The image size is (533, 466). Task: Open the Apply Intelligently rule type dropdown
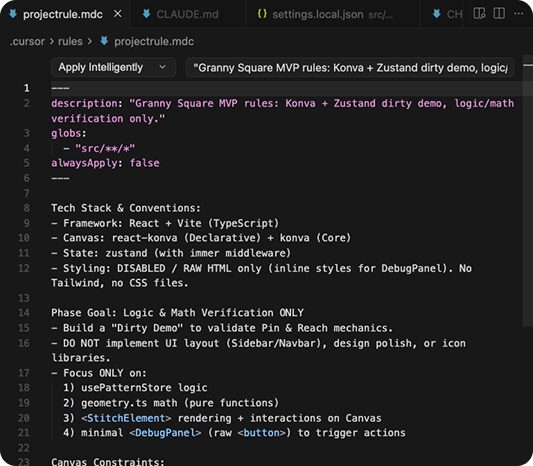click(113, 67)
